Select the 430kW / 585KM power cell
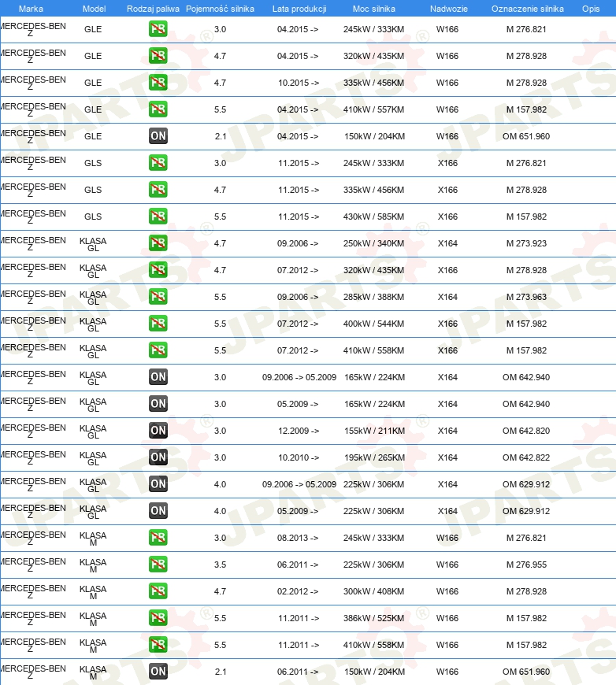This screenshot has height=685, width=616. (374, 217)
